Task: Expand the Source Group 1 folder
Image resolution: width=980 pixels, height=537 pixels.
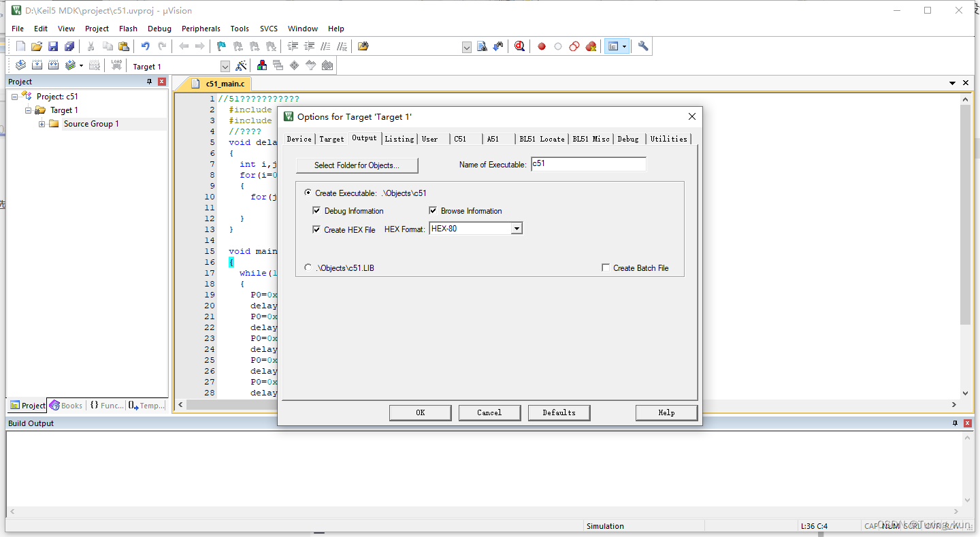Action: click(x=42, y=124)
